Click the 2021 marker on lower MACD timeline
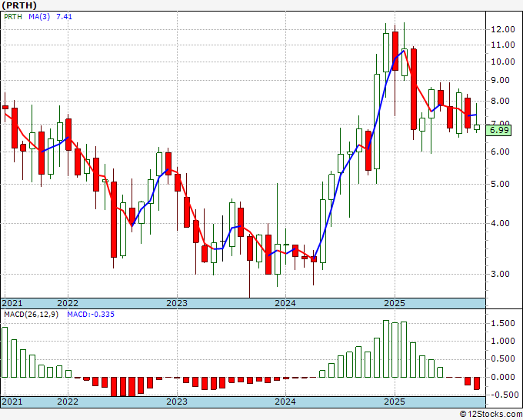Image resolution: width=523 pixels, height=420 pixels. pyautogui.click(x=12, y=402)
